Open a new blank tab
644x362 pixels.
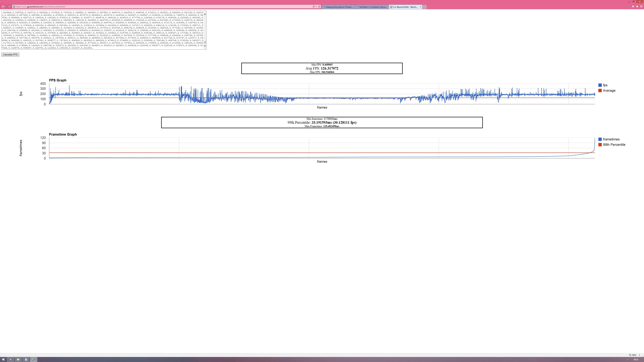(x=424, y=7)
